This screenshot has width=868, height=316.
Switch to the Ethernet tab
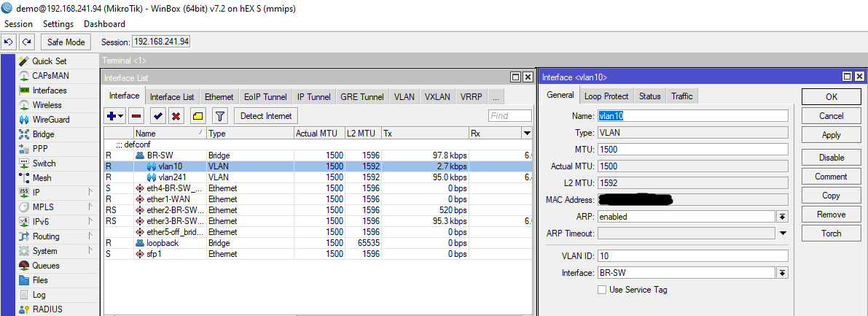point(219,96)
